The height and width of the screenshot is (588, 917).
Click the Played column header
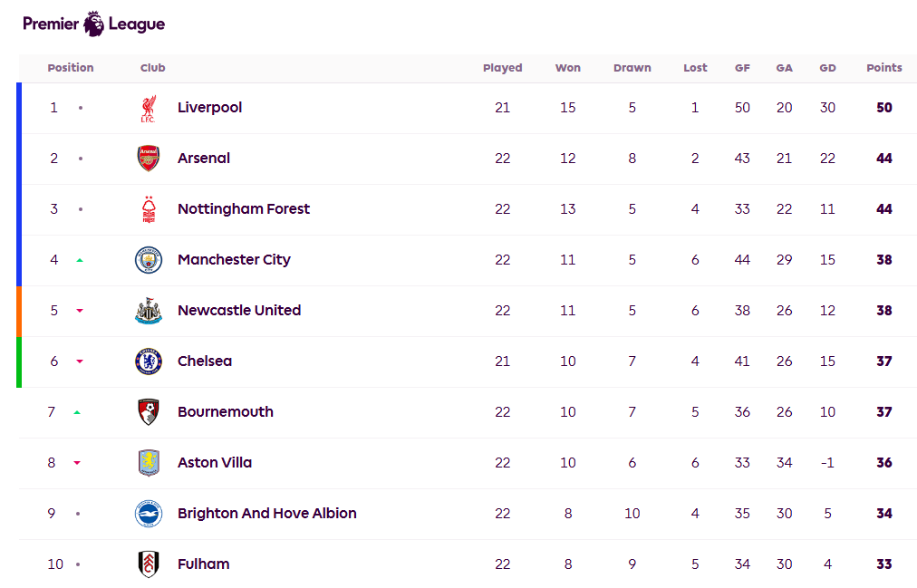tap(502, 68)
